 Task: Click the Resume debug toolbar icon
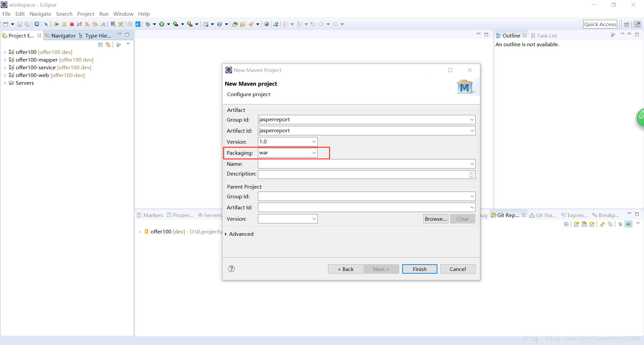coord(56,24)
